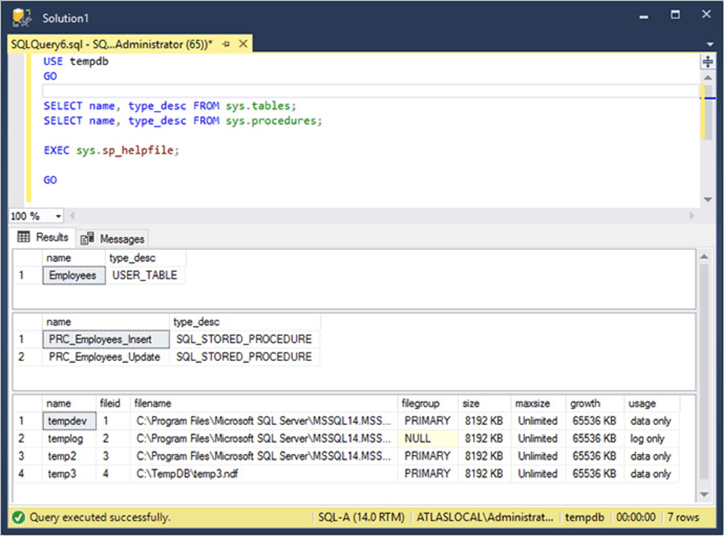Click the Messages tab icon
Viewport: 724px width, 536px height.
(88, 239)
